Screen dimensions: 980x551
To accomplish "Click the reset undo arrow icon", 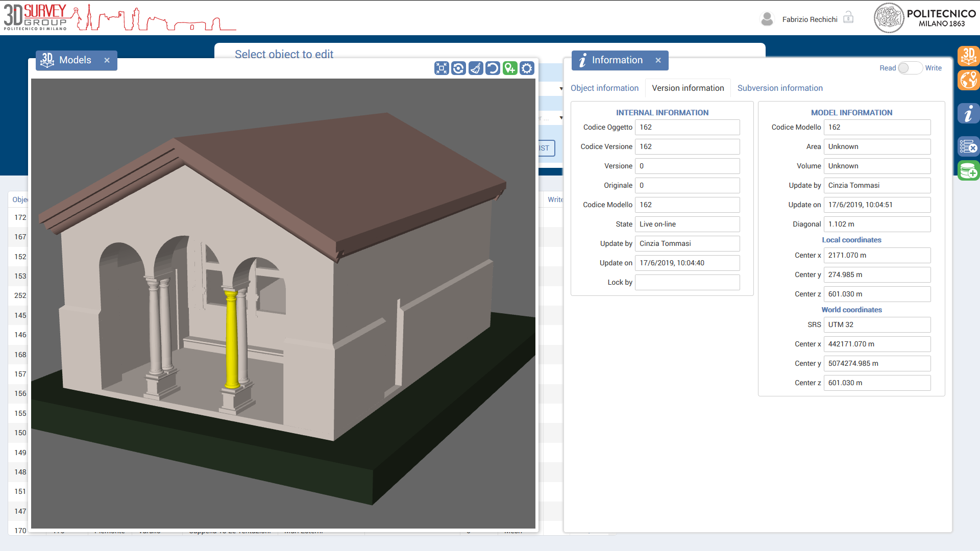I will tap(493, 68).
